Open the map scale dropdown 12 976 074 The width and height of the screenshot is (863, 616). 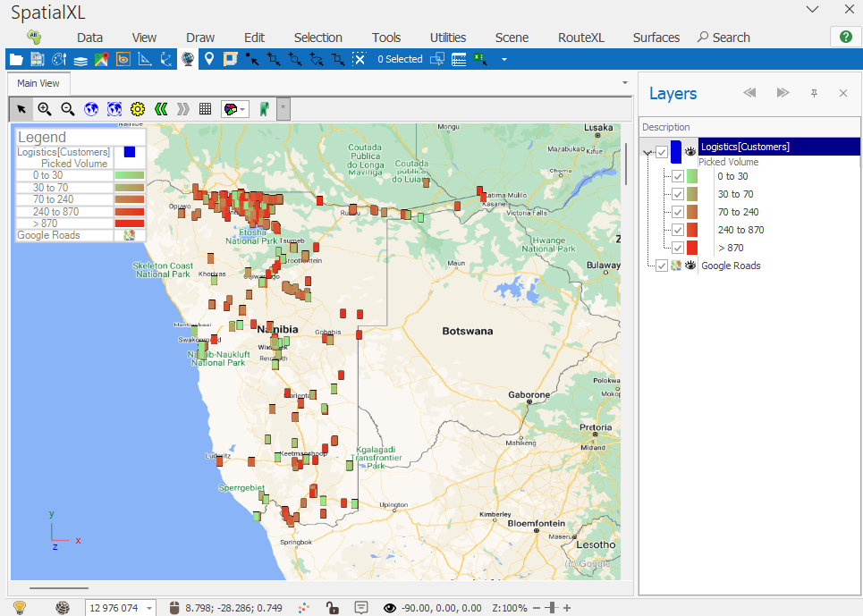coord(148,608)
